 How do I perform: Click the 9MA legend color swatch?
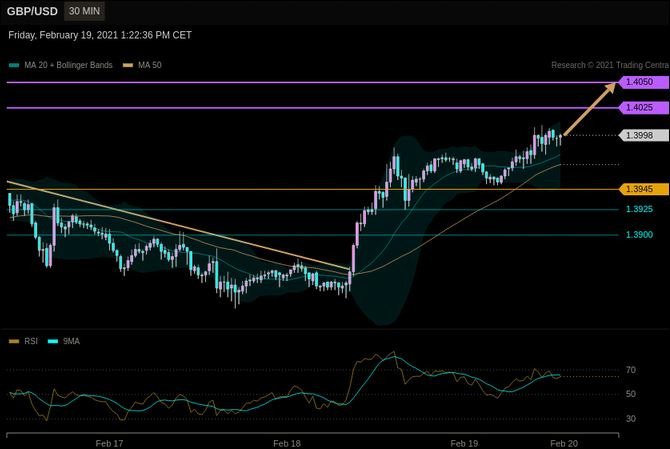click(x=53, y=341)
